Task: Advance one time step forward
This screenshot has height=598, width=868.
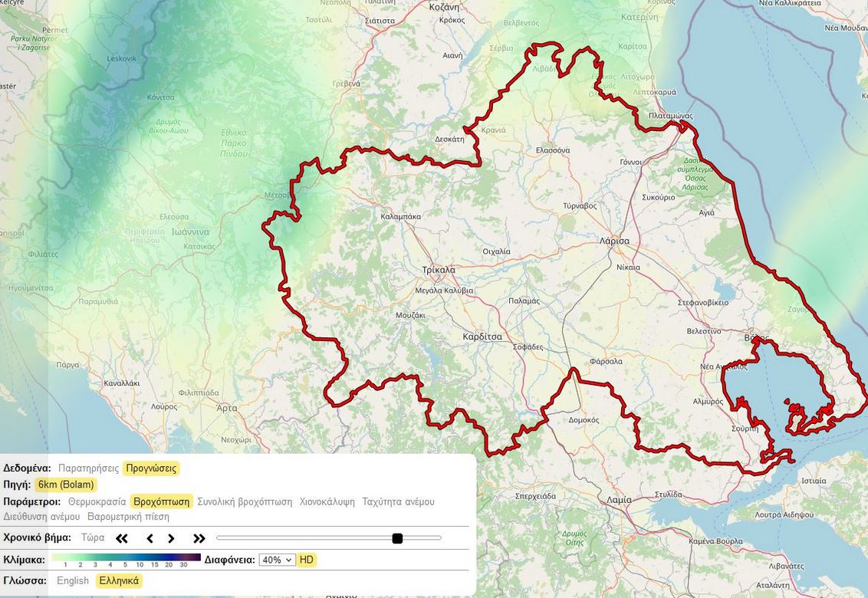Action: click(172, 538)
